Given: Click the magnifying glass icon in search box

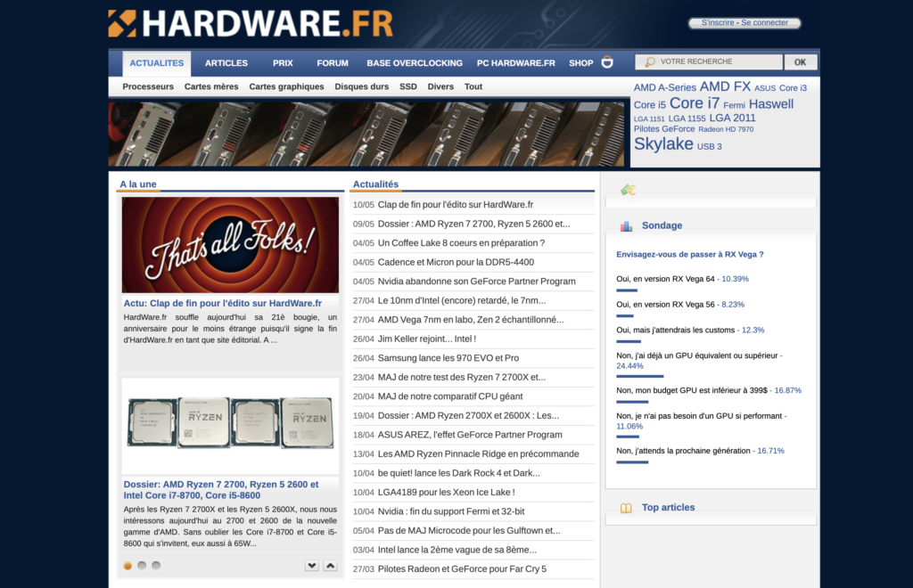Looking at the screenshot, I should [x=649, y=62].
